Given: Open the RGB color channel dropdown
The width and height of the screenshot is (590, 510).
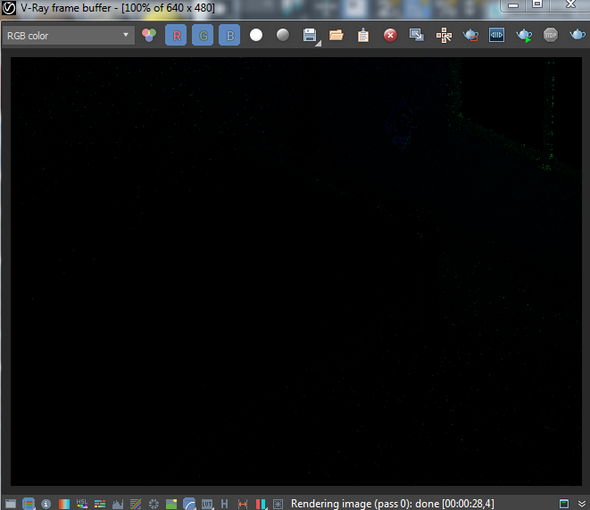Looking at the screenshot, I should 68,36.
